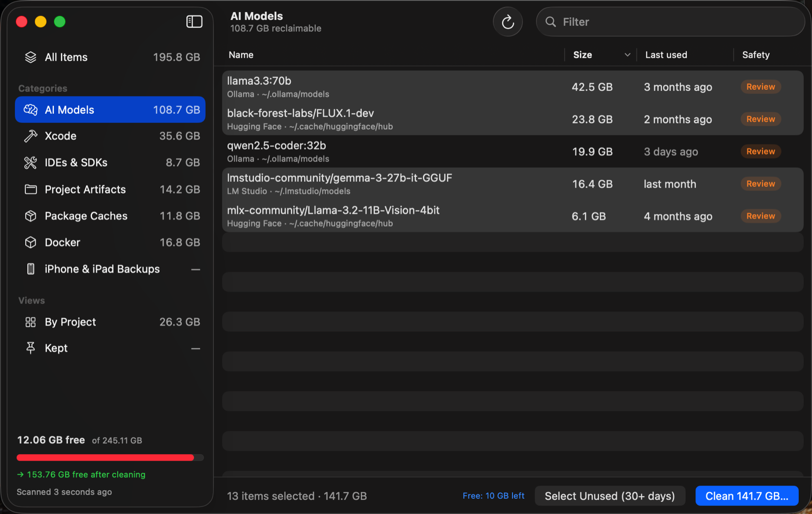Click the IDEs & SDKs tools icon
The height and width of the screenshot is (514, 812).
pyautogui.click(x=31, y=163)
